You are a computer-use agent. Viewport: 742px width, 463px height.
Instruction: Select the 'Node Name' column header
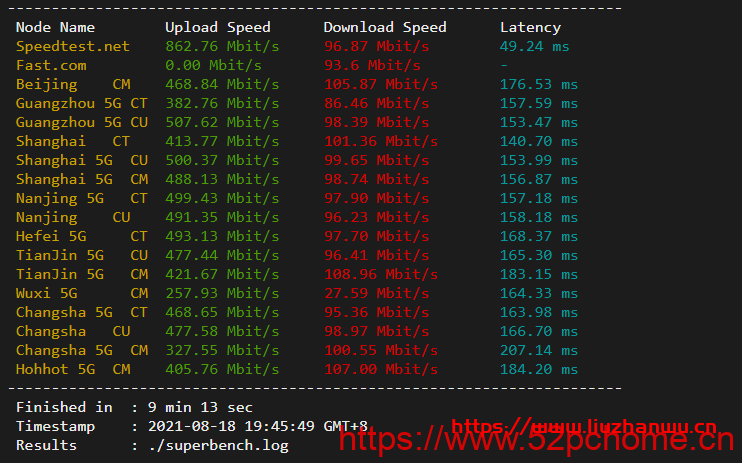(x=55, y=27)
